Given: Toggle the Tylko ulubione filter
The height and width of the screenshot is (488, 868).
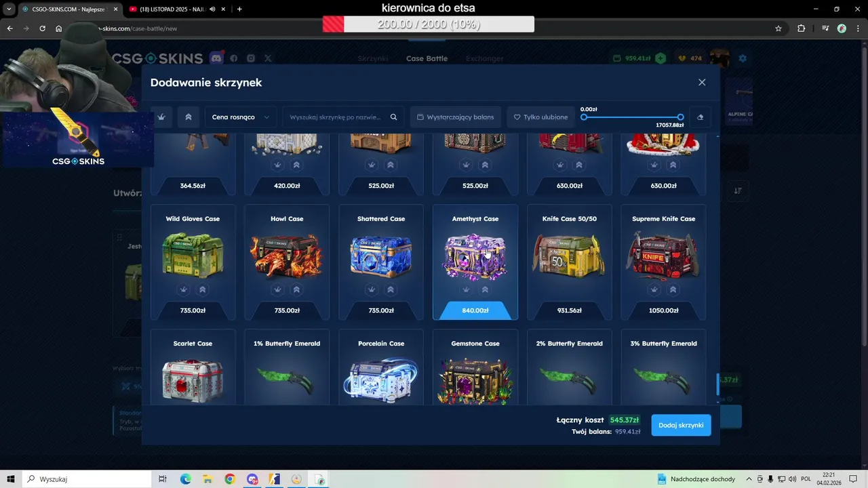Looking at the screenshot, I should [540, 117].
